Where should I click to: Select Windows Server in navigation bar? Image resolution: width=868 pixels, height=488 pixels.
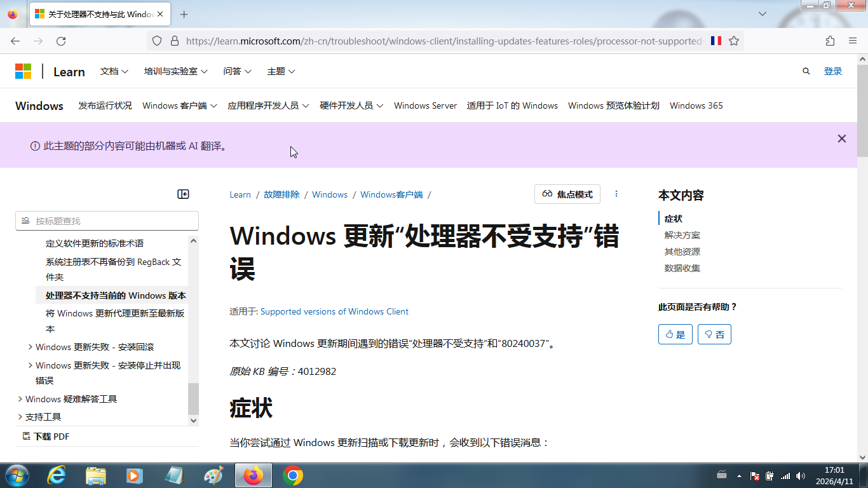coord(425,106)
